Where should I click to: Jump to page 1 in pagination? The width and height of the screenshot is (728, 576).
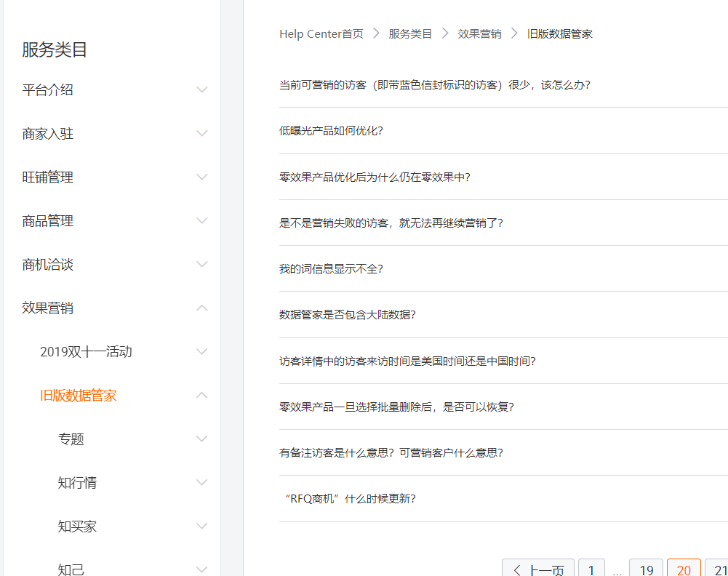click(x=592, y=569)
